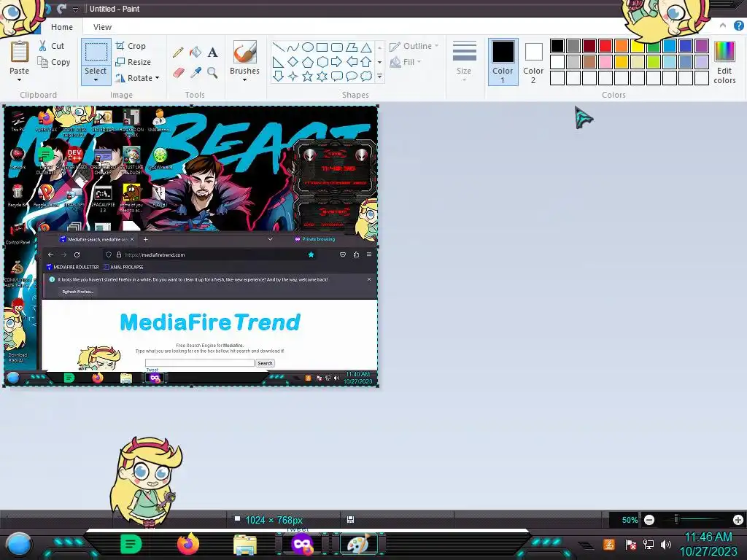
Task: Open the Select dropdown arrow
Action: click(96, 80)
